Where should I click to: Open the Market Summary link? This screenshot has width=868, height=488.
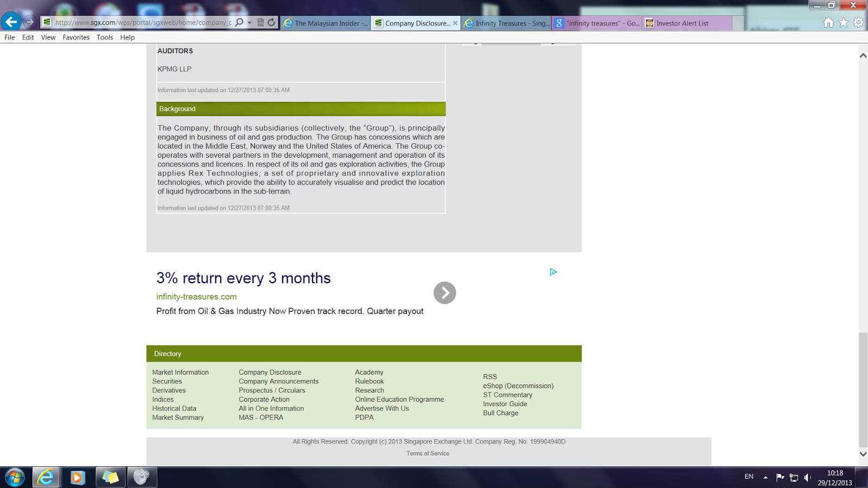[x=178, y=418]
